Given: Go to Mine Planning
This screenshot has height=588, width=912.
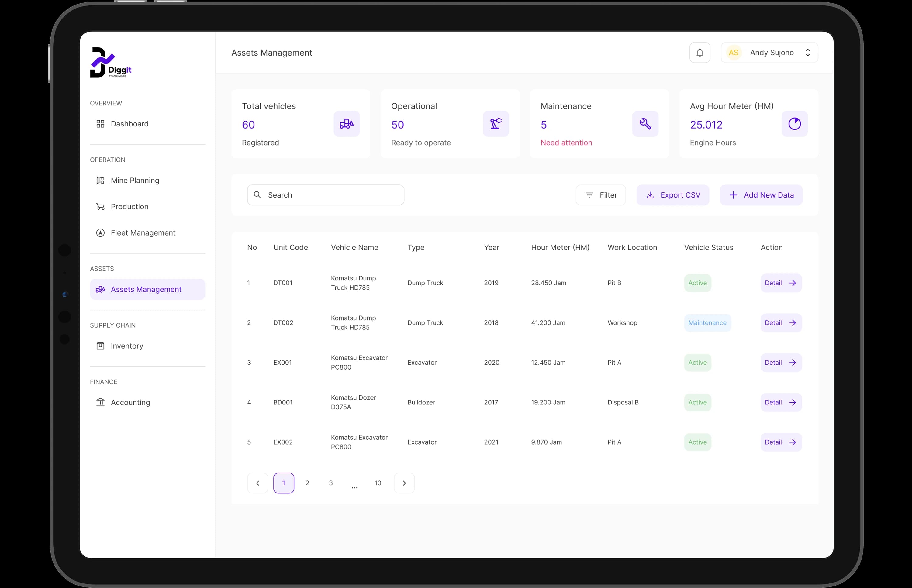Looking at the screenshot, I should (147, 180).
